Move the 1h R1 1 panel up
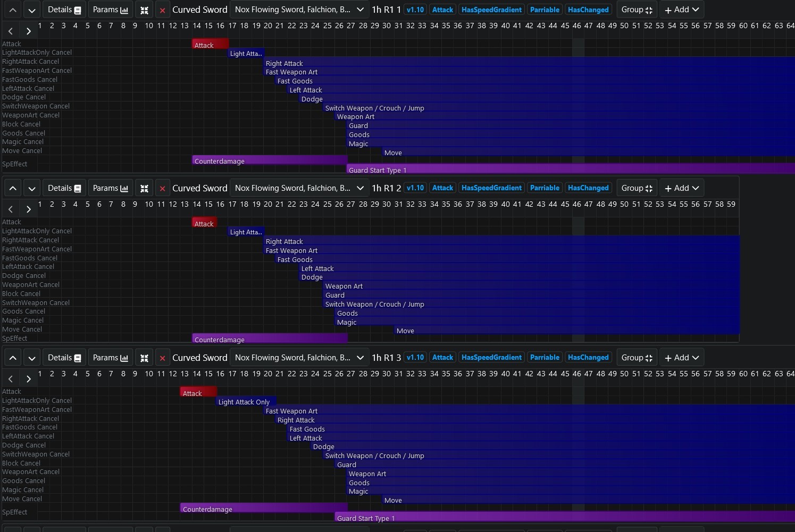Viewport: 795px width, 532px height. click(13, 10)
